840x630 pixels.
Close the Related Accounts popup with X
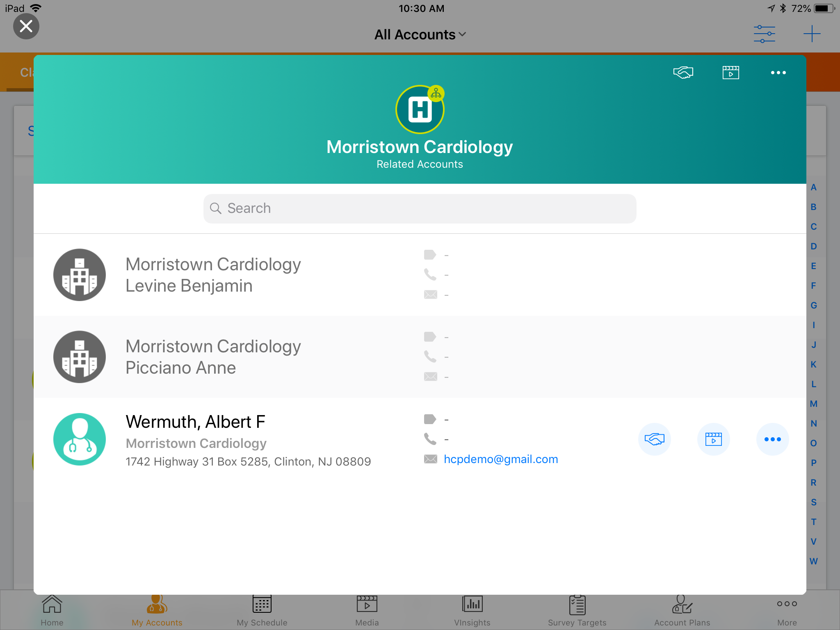[x=26, y=27]
